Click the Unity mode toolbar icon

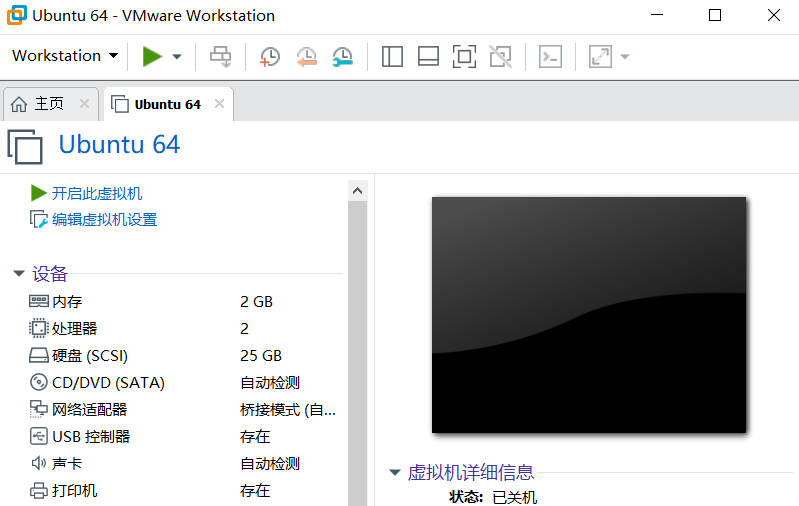click(500, 57)
